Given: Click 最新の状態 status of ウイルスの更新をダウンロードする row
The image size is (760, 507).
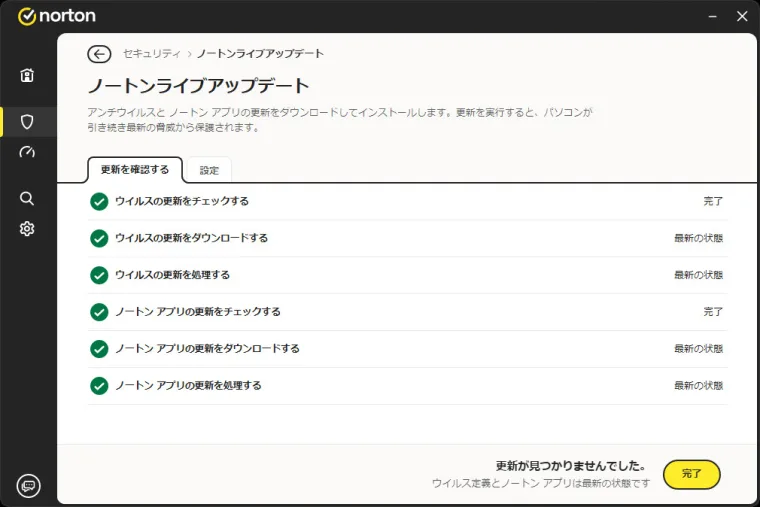Looking at the screenshot, I should 698,238.
